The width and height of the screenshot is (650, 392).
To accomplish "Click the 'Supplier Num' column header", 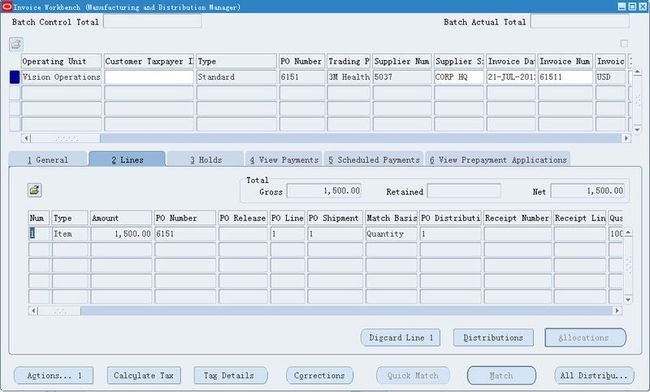I will 402,61.
